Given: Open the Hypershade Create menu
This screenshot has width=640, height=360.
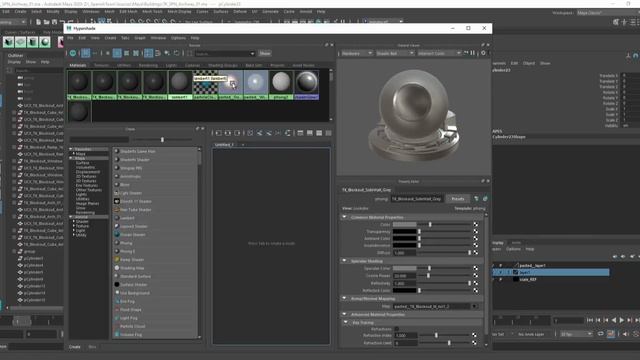Looking at the screenshot, I should coord(110,38).
